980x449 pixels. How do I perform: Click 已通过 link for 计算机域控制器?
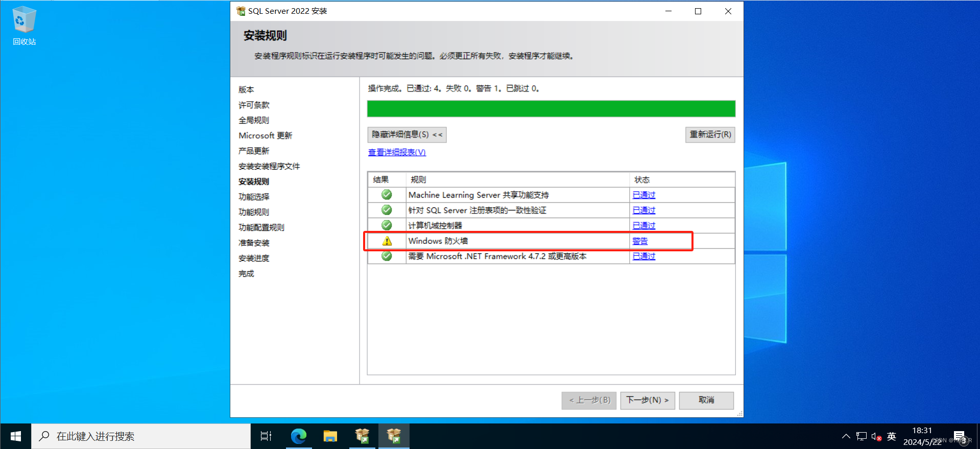coord(643,225)
